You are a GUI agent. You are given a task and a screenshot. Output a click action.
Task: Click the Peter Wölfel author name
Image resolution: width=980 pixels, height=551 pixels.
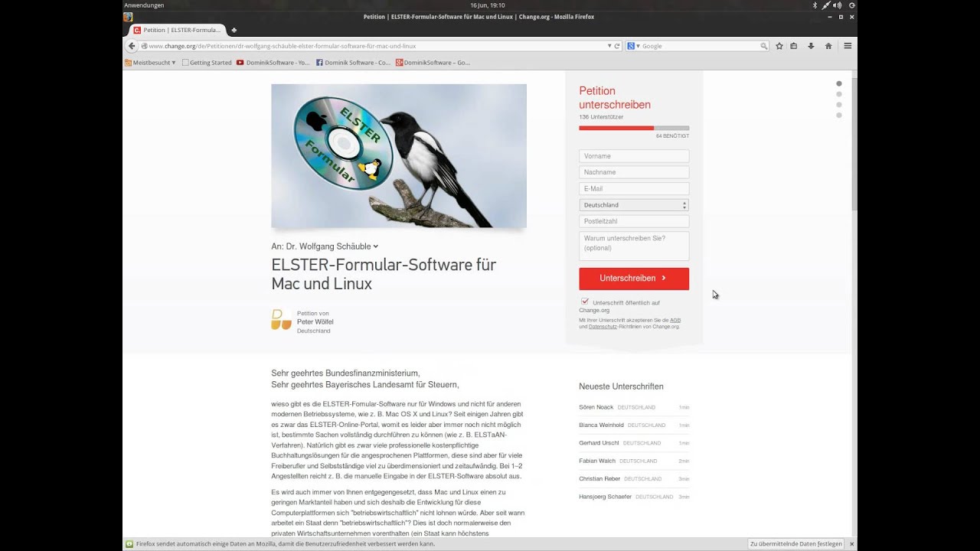click(x=315, y=321)
